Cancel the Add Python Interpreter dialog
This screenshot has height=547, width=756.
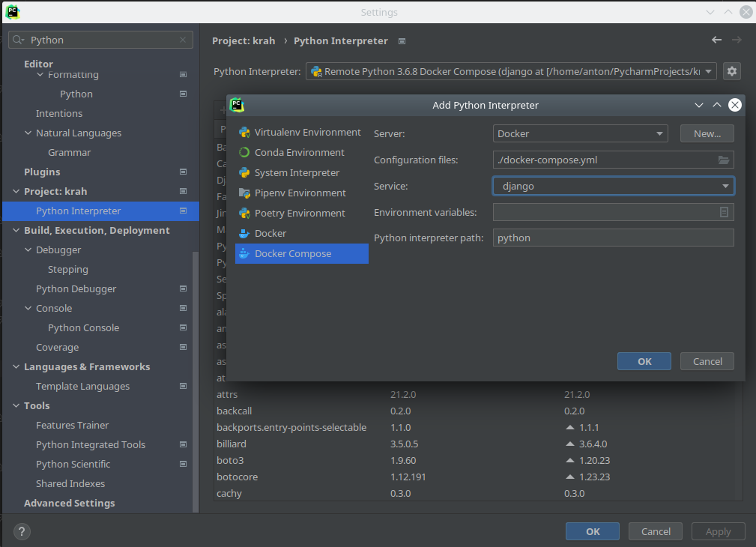(x=707, y=361)
